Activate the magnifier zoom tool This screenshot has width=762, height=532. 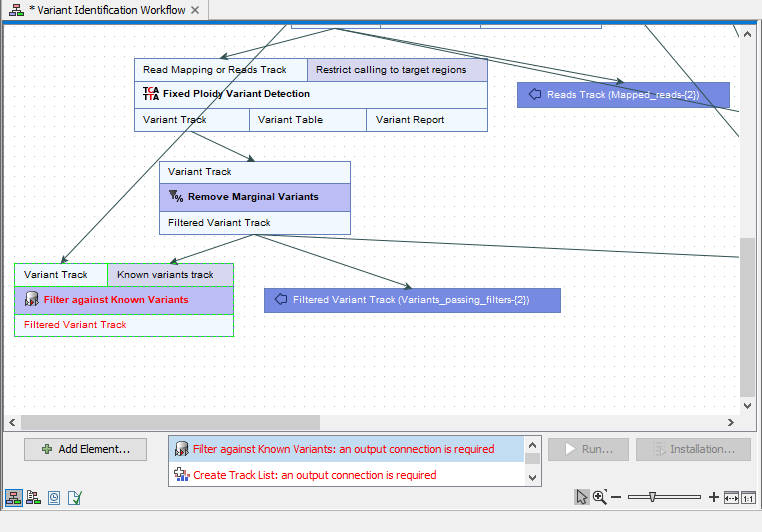coord(599,497)
